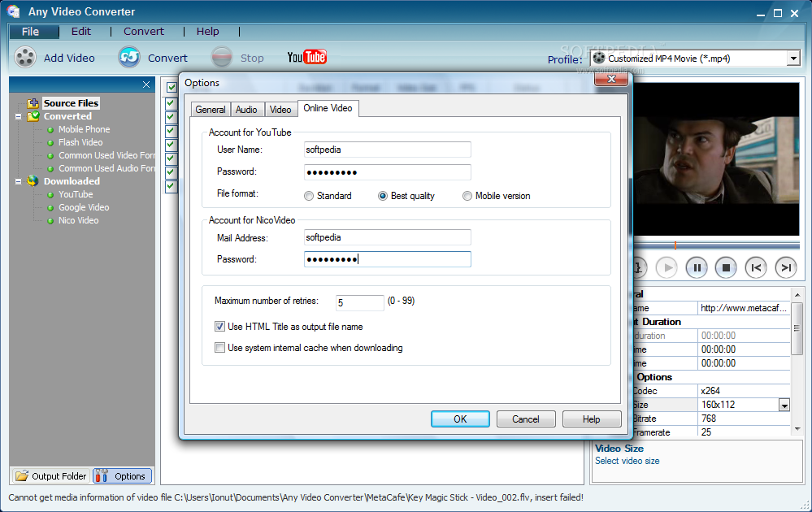Confirm the Options dialog with OK
Image resolution: width=812 pixels, height=512 pixels.
coord(460,419)
